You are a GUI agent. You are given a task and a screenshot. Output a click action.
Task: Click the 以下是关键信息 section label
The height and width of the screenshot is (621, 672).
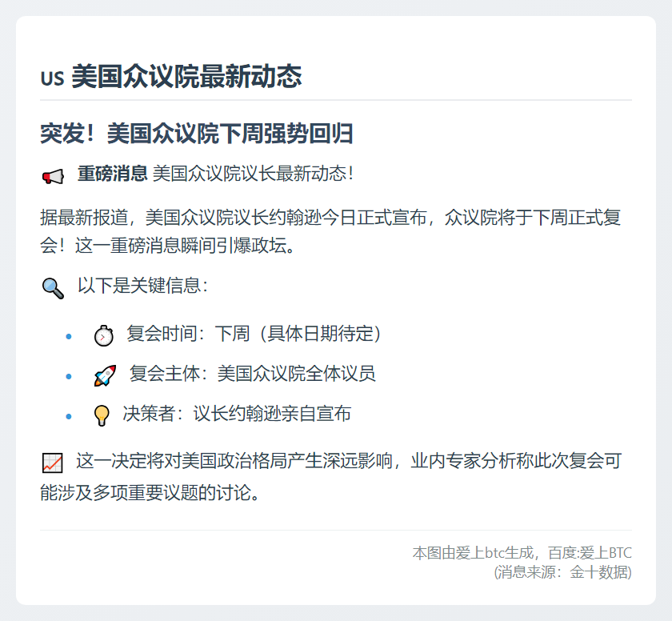click(x=142, y=286)
